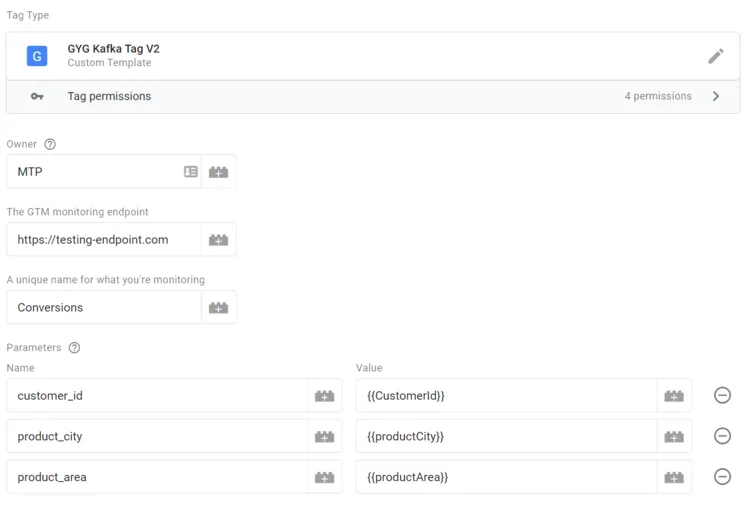Insert variable for customer_id name field
The height and width of the screenshot is (506, 750).
pyautogui.click(x=324, y=396)
